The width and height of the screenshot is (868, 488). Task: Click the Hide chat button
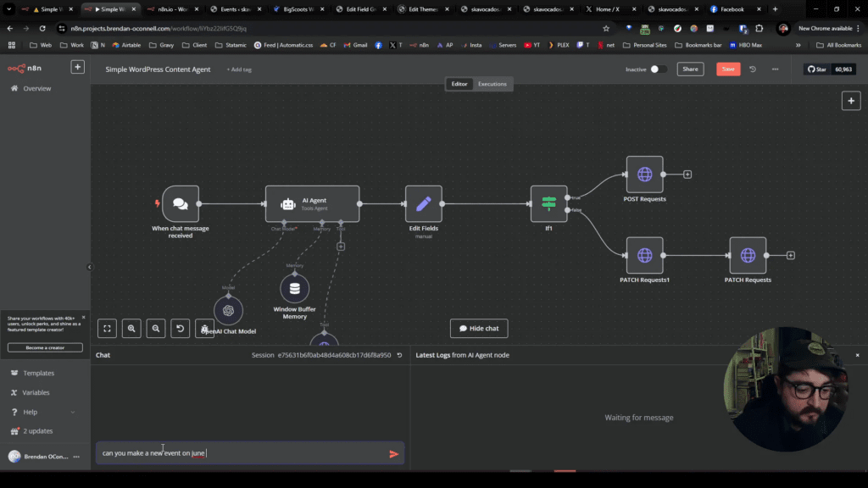[x=479, y=328]
